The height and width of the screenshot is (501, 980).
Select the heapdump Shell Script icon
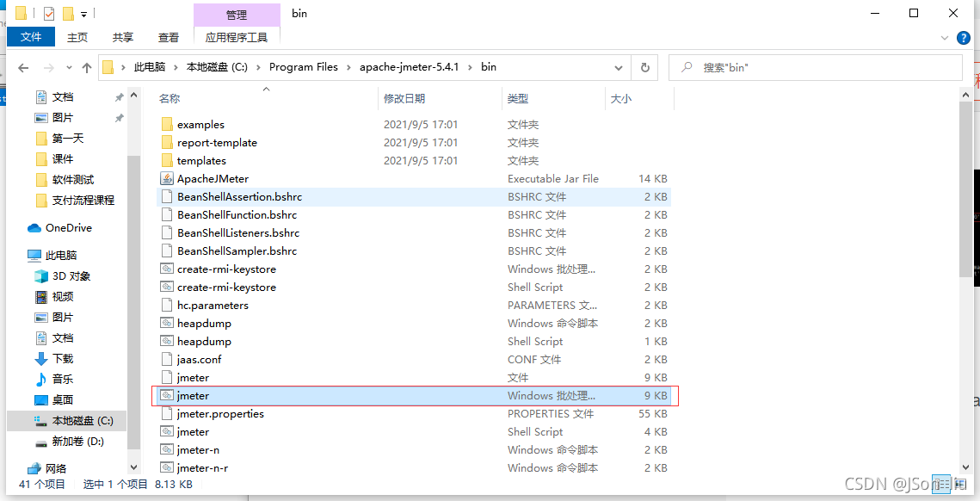point(167,342)
